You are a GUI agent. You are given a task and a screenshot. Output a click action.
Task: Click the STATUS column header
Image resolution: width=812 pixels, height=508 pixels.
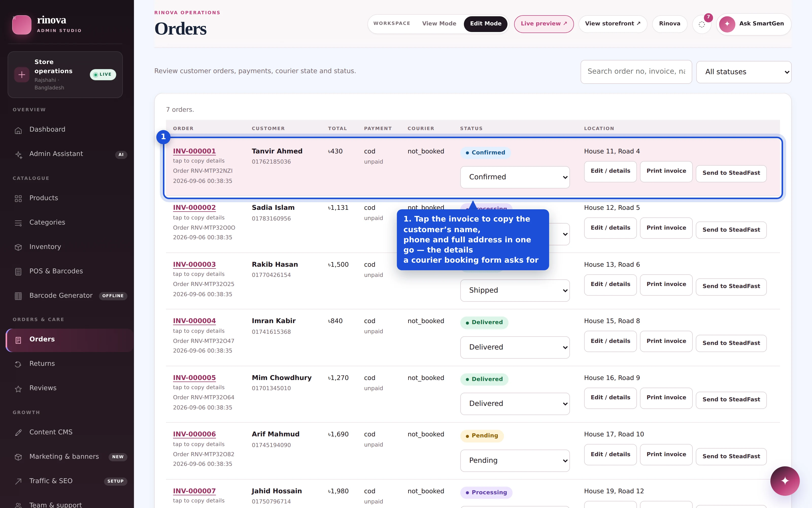click(x=471, y=129)
